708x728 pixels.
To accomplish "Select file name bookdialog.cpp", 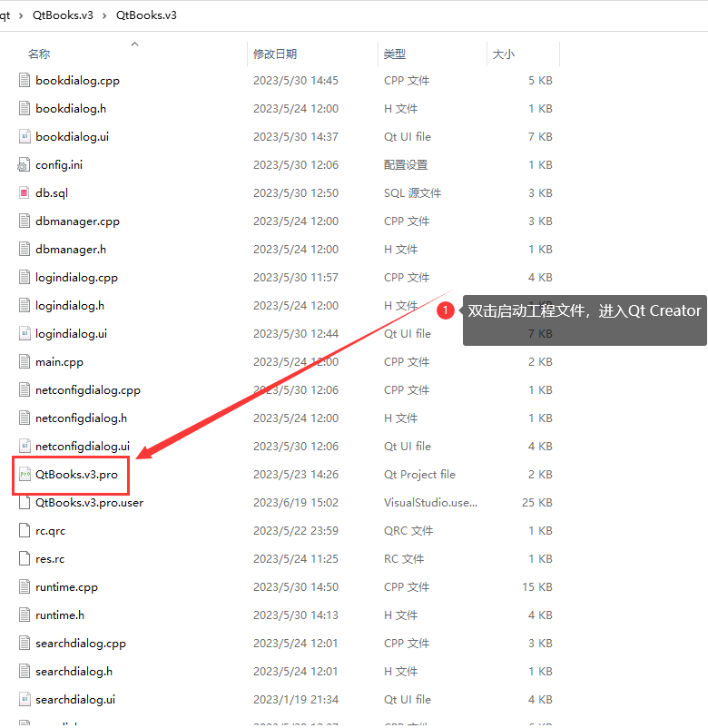I will click(77, 80).
